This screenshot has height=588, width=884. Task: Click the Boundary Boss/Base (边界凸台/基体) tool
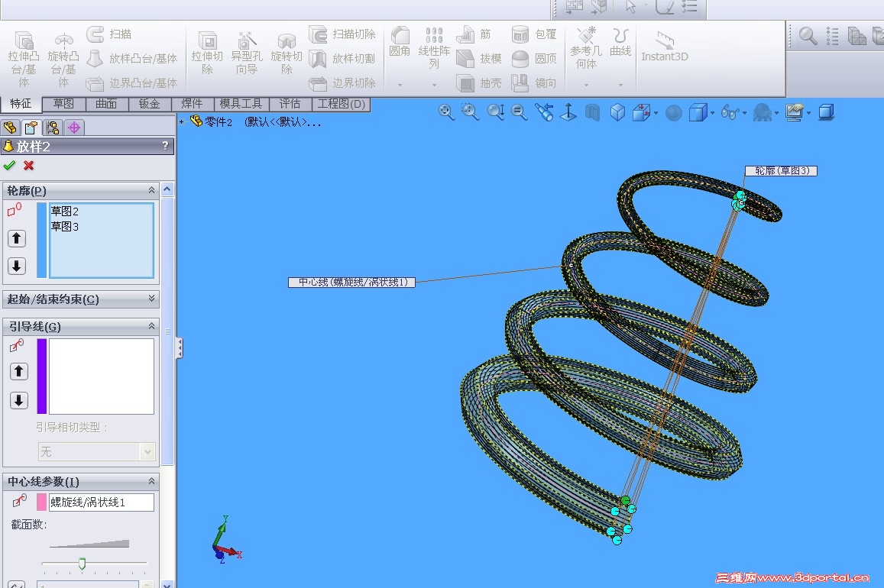click(132, 83)
